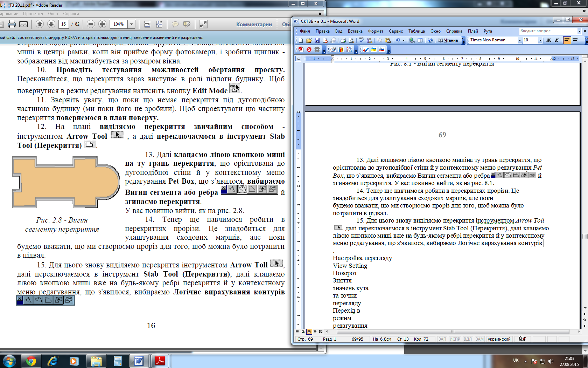
Task: Expand Ruta flags toolbar options arrow
Action: [x=388, y=50]
